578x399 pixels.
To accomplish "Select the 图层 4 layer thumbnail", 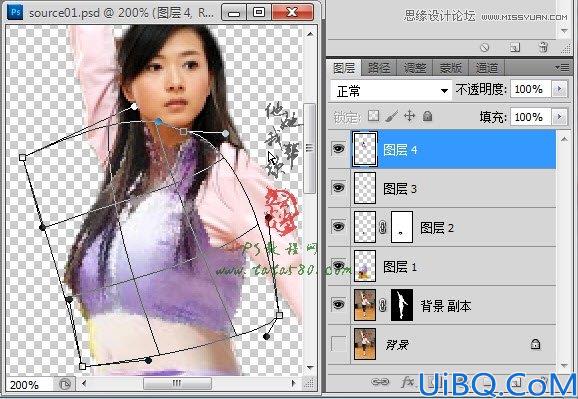I will [x=365, y=149].
